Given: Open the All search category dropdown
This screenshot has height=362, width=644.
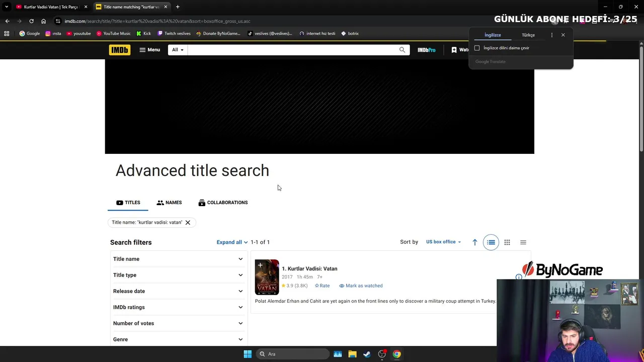Looking at the screenshot, I should click(x=178, y=50).
